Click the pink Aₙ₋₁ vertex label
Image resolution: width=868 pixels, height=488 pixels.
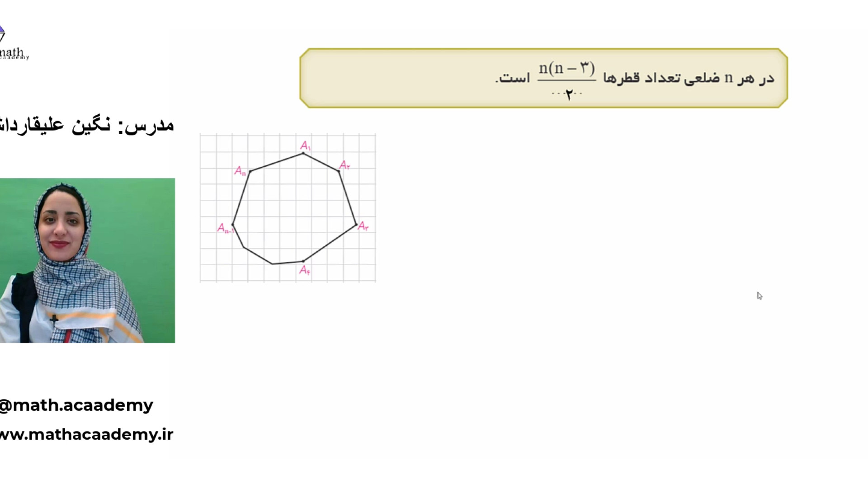[x=226, y=228]
